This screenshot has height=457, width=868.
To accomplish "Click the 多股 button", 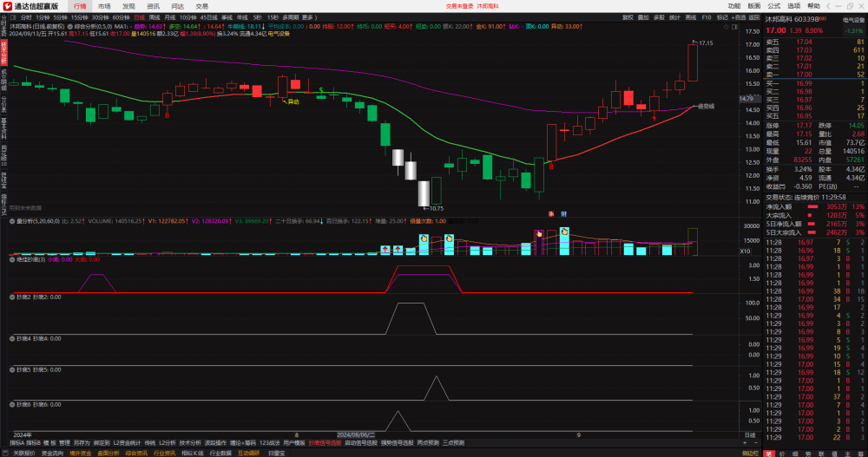I will pyautogui.click(x=659, y=17).
